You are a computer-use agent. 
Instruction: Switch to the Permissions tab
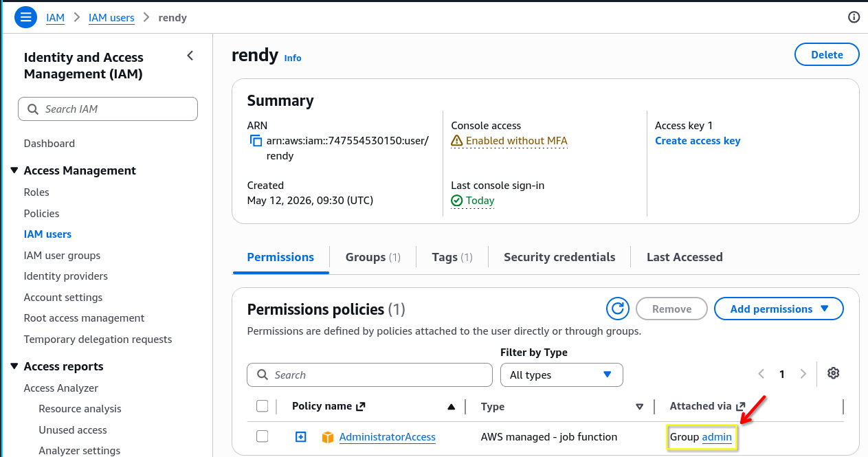point(280,257)
